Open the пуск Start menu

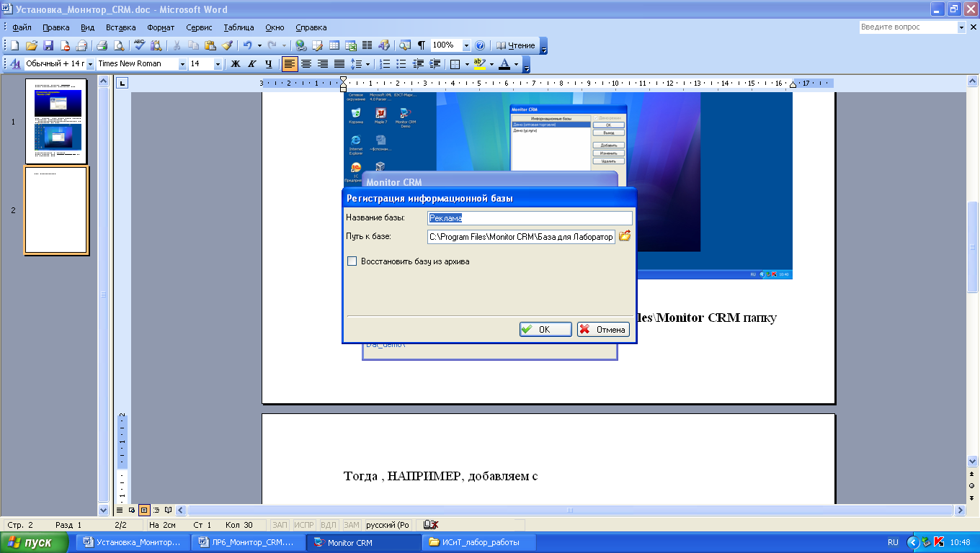tap(34, 542)
